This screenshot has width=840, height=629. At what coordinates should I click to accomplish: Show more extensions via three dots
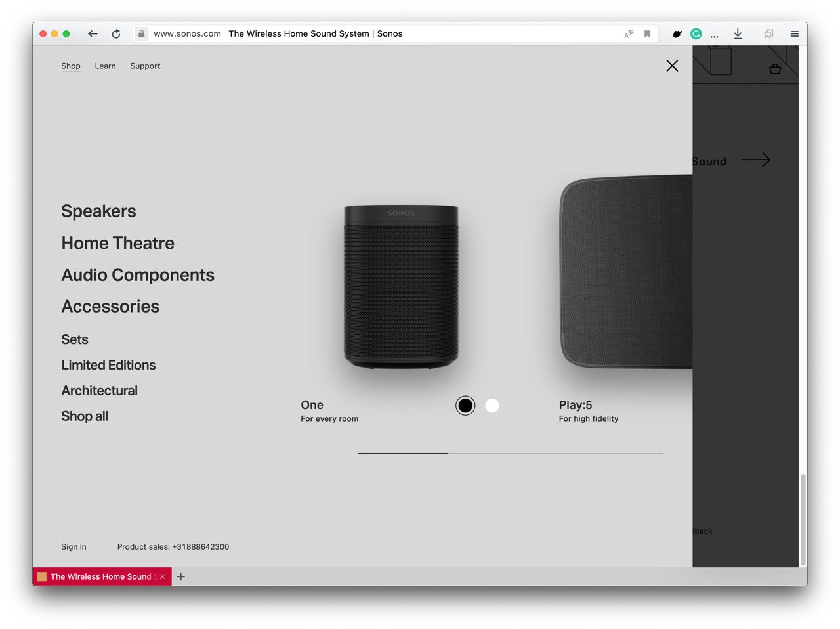tap(714, 35)
